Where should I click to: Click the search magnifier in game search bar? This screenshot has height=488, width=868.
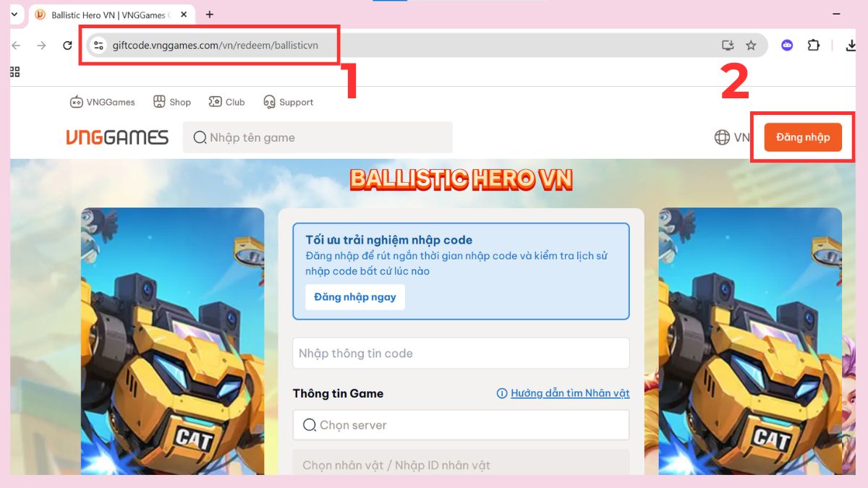click(199, 137)
